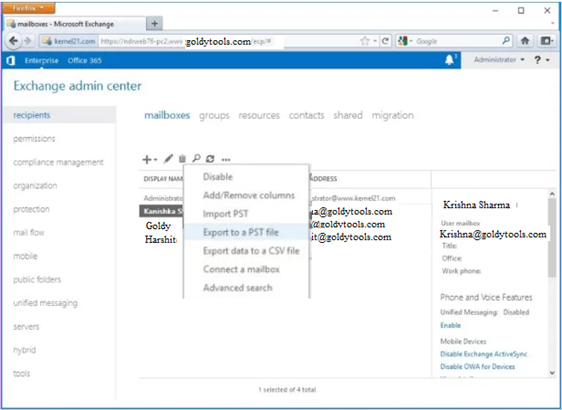Viewport: 562px width, 410px height.
Task: Switch to resources tab
Action: [x=259, y=115]
